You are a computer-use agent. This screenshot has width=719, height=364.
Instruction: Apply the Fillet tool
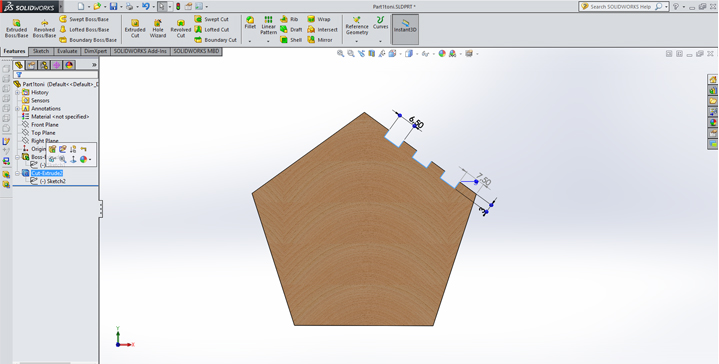coord(250,23)
